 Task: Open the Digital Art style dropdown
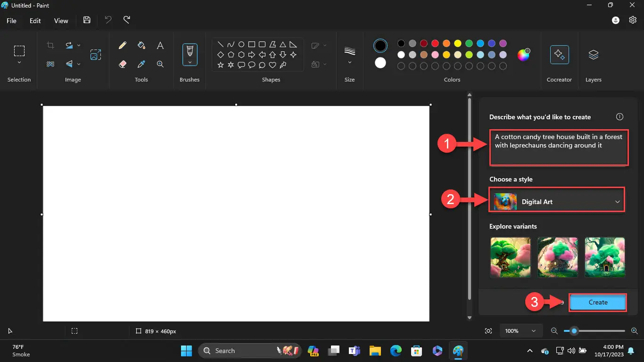coord(557,201)
